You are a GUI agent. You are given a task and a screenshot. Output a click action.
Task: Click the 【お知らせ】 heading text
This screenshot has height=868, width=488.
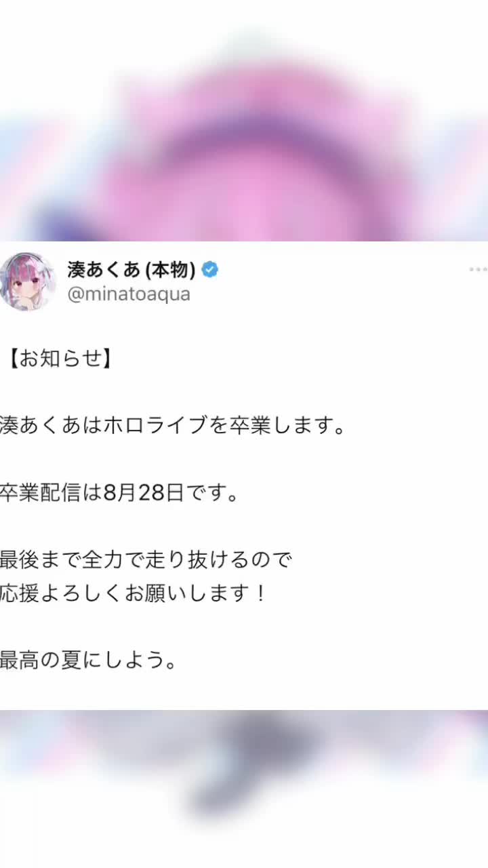[x=58, y=359]
